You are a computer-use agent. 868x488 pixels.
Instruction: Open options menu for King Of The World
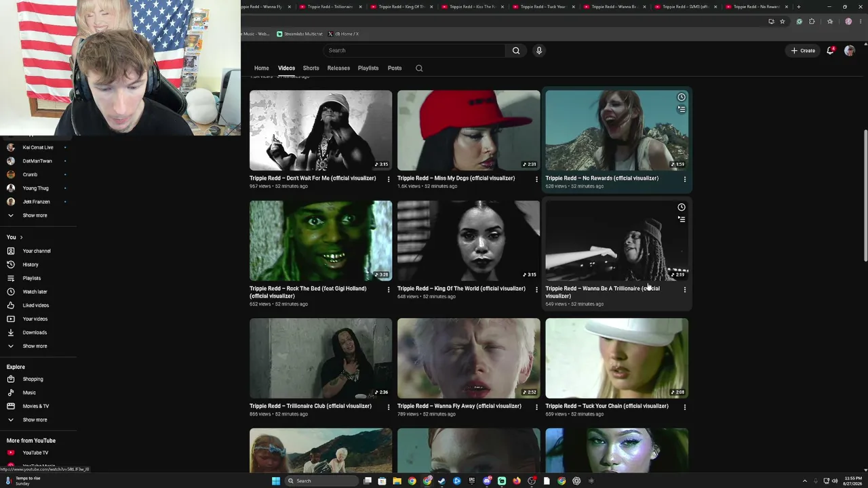(x=536, y=289)
